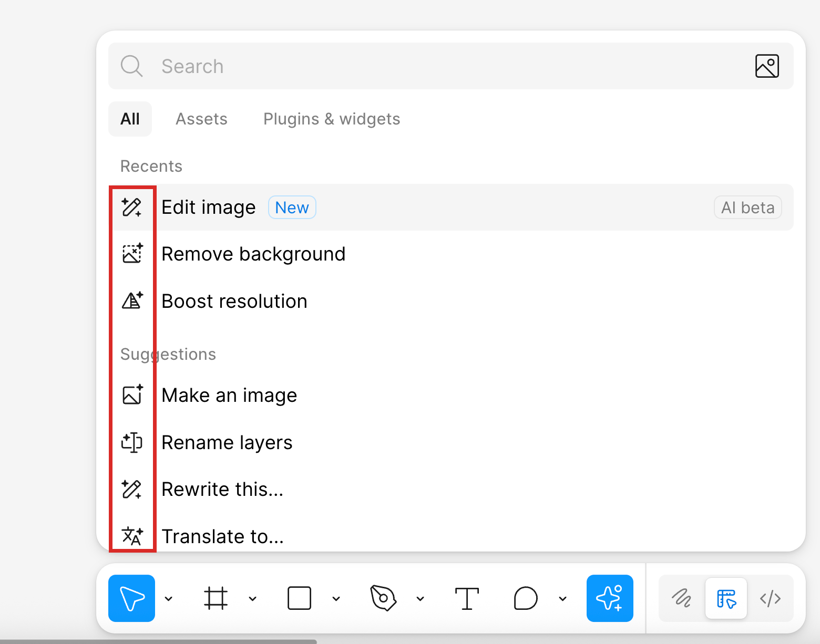Click the magnifying glass search icon
This screenshot has width=820, height=644.
point(131,66)
